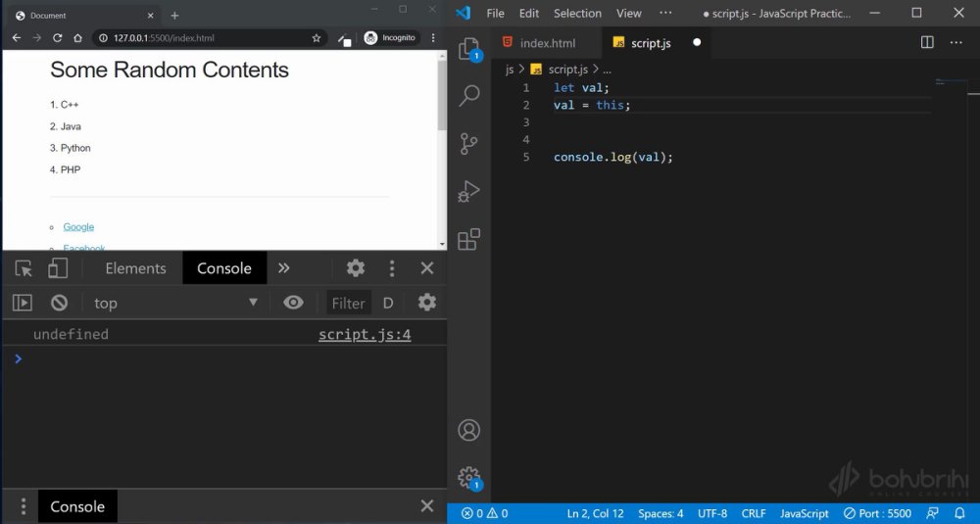Close the DevTools panel

point(427,268)
